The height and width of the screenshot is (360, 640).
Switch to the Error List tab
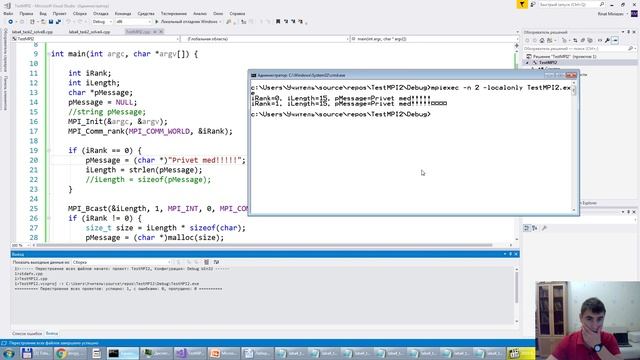tap(27, 333)
